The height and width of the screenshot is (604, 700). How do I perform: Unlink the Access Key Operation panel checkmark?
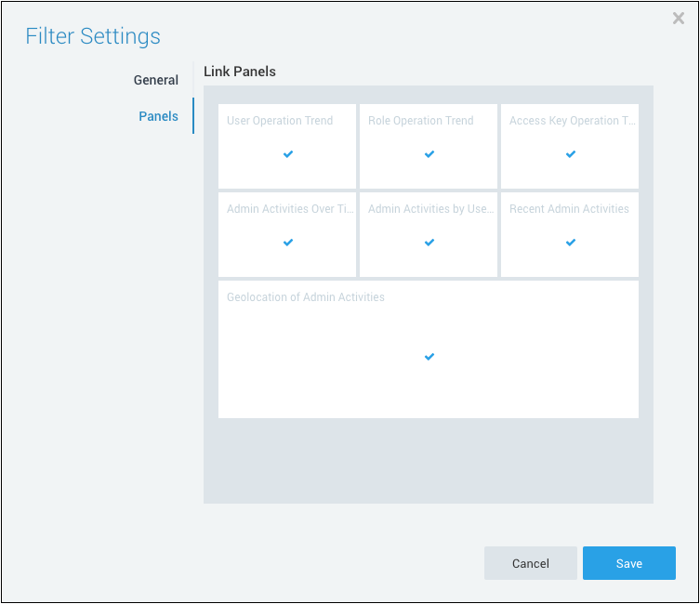click(571, 154)
